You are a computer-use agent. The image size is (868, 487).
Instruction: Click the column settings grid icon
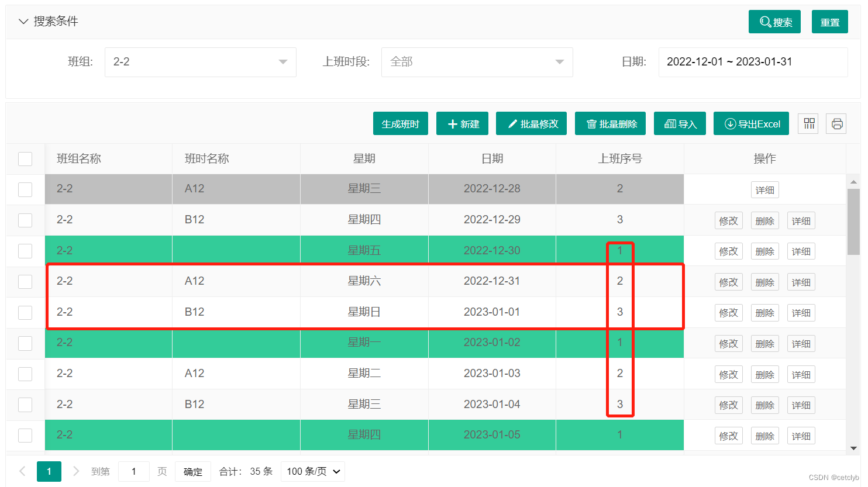tap(809, 123)
